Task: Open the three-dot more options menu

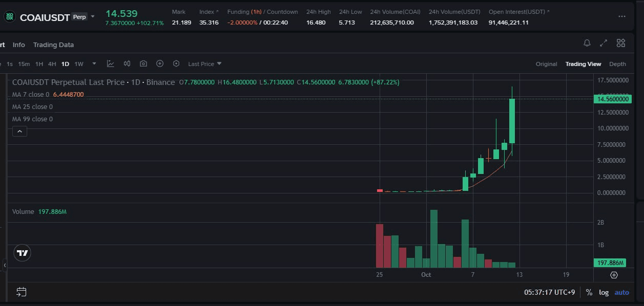Action: click(622, 16)
